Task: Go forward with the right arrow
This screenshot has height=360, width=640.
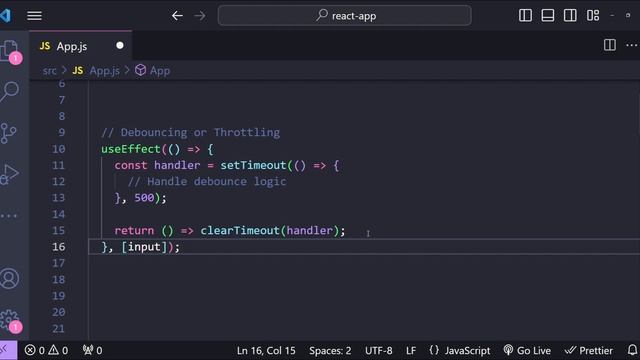Action: (200, 16)
